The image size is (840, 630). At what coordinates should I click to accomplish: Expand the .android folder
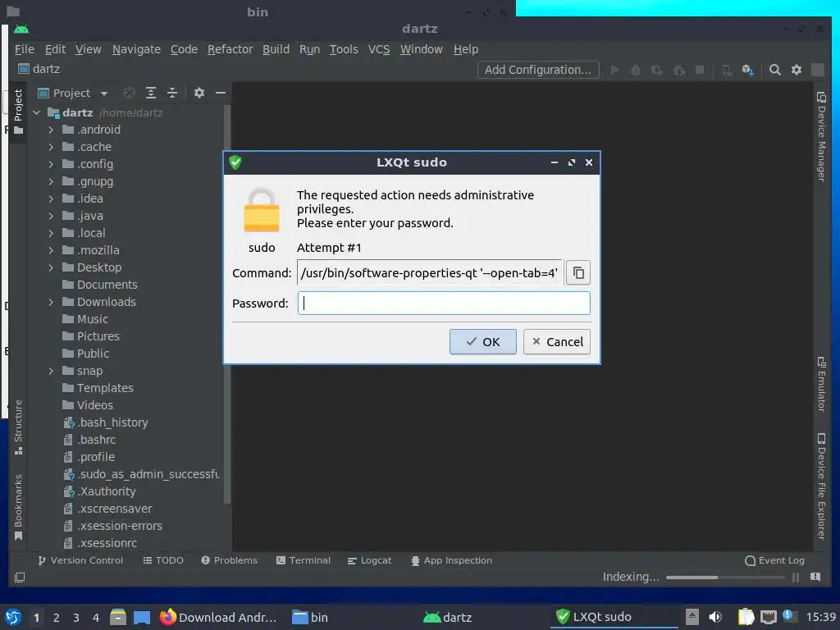(51, 130)
